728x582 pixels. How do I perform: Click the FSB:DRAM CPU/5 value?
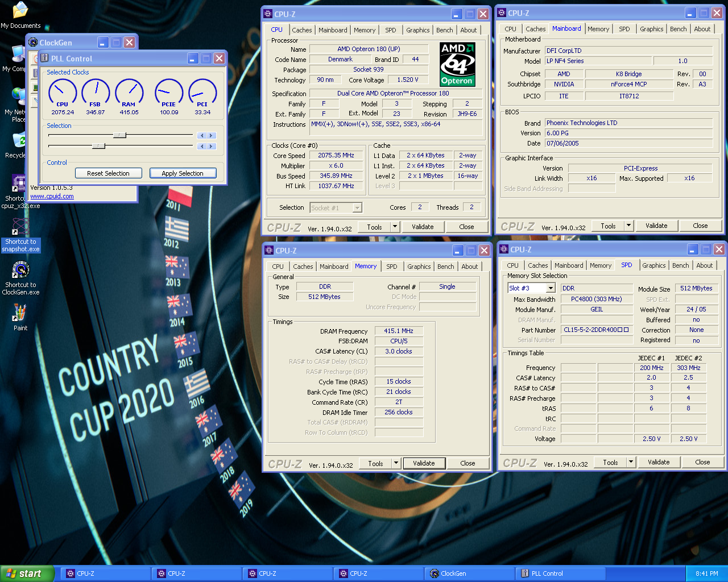[399, 341]
